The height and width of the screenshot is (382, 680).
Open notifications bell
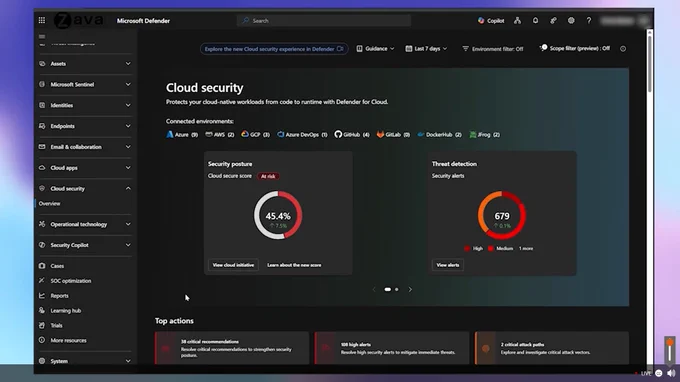coord(535,20)
